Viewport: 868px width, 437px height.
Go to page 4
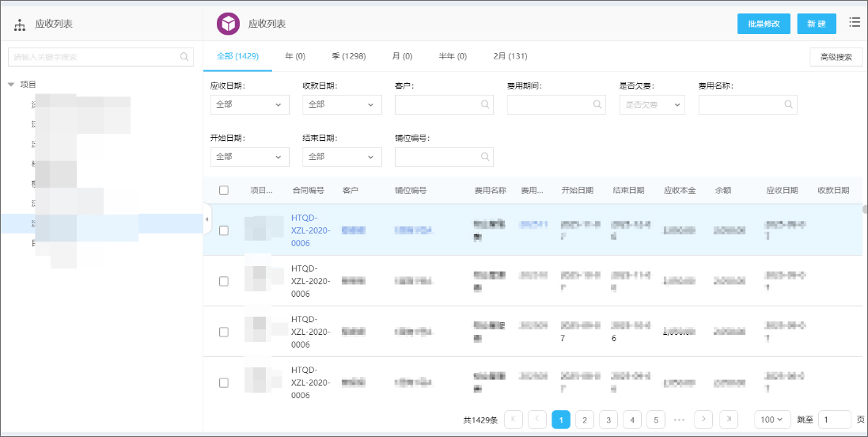point(632,420)
